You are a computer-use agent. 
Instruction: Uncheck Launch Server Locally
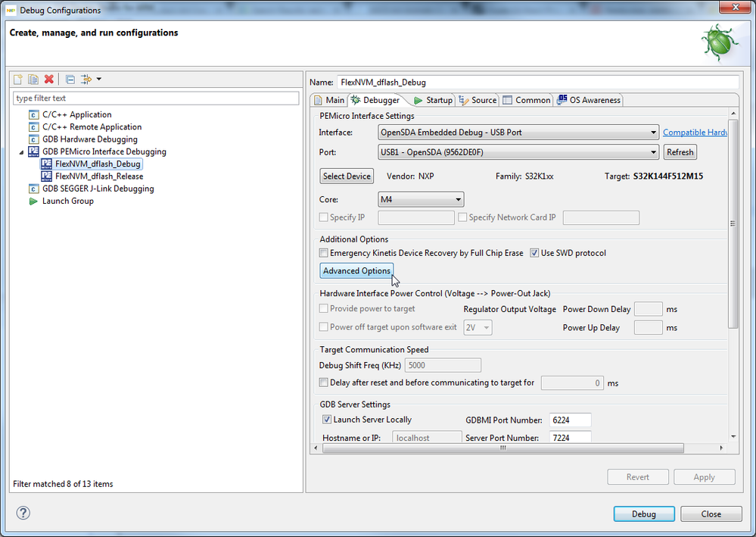[x=327, y=420]
